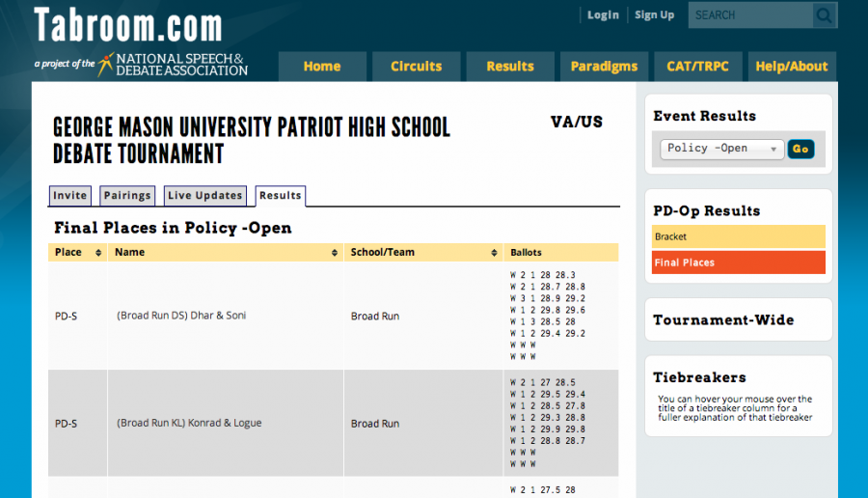Viewport: 868px width, 498px height.
Task: Click the Go button
Action: click(800, 149)
